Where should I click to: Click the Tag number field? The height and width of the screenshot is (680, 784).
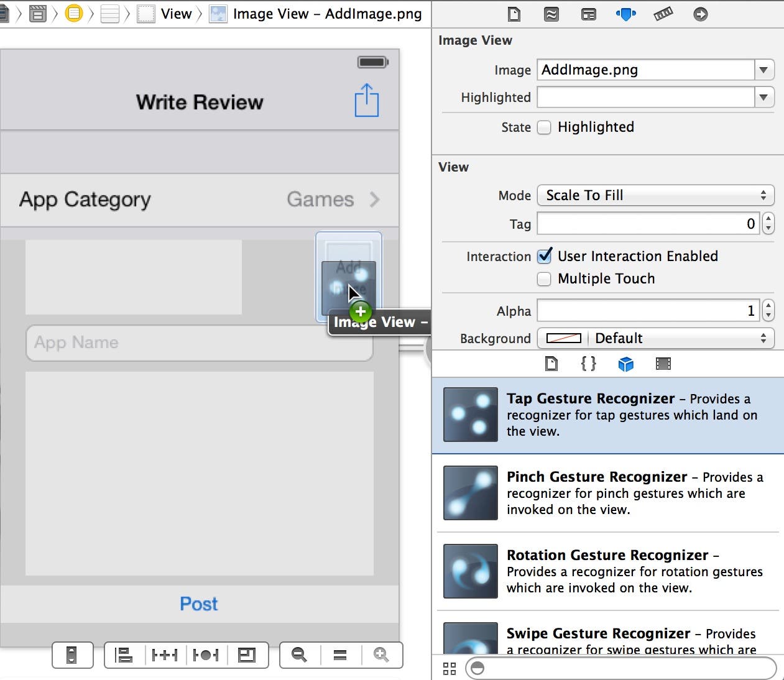tap(649, 223)
